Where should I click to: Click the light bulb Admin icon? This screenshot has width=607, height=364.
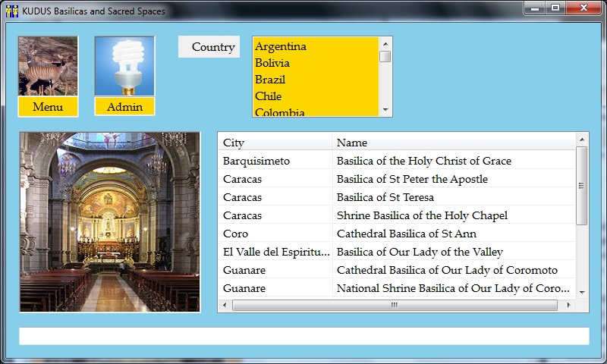124,67
